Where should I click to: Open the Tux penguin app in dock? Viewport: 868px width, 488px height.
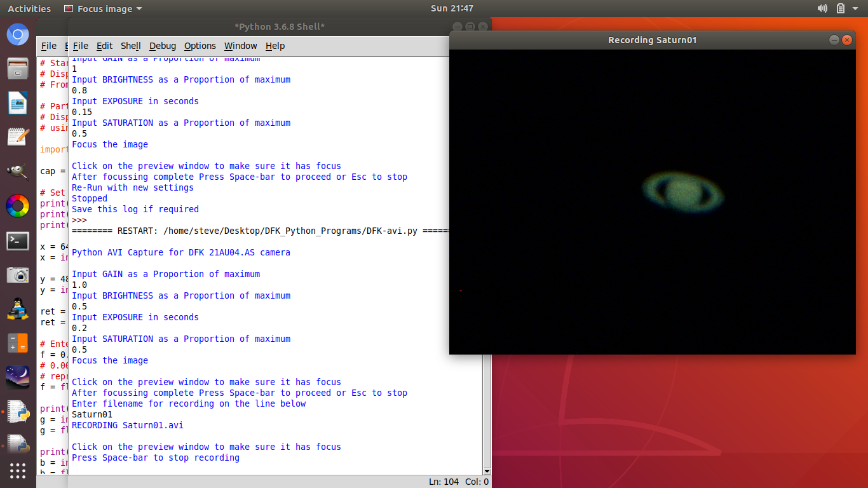tap(18, 309)
